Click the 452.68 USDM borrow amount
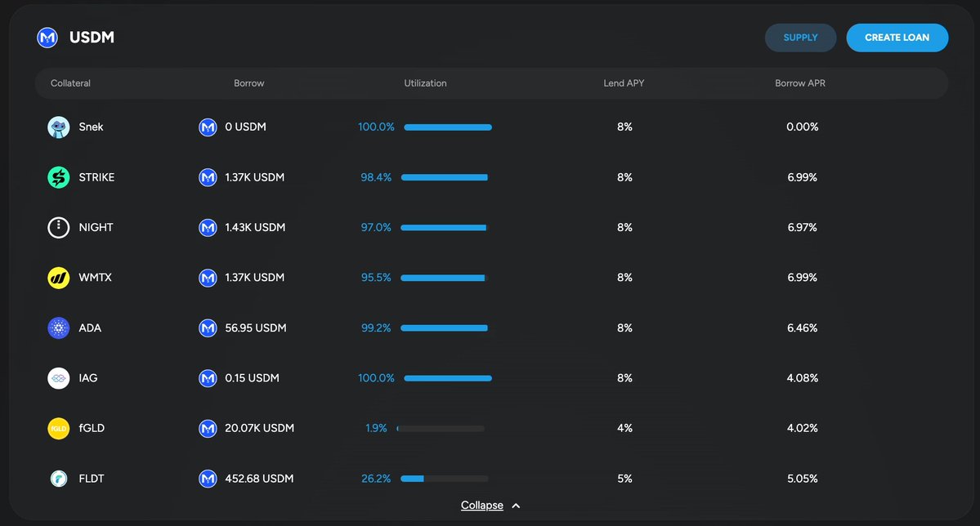This screenshot has width=980, height=526. [259, 479]
